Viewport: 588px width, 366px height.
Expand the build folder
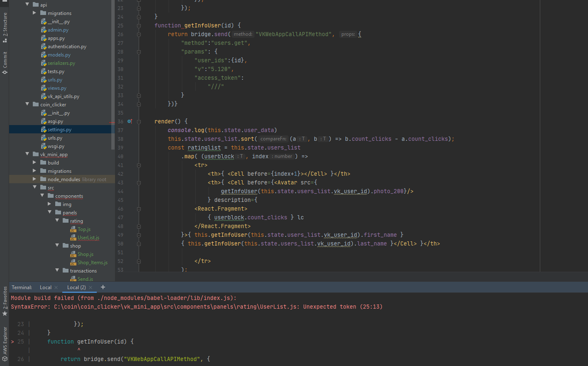[x=35, y=162]
